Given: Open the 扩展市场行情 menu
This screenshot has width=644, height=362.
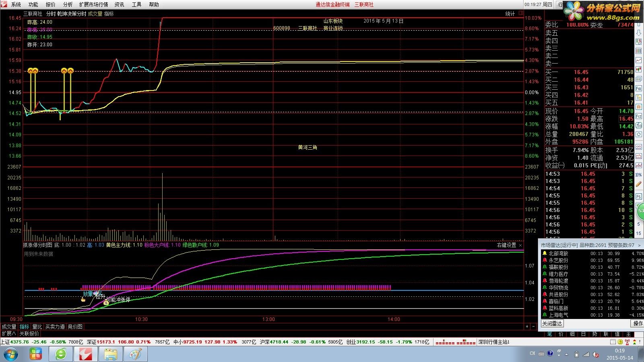Looking at the screenshot, I should 94,4.
